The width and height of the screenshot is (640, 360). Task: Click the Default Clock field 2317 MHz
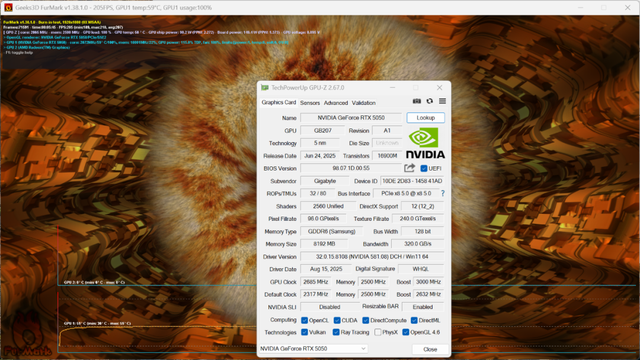pyautogui.click(x=316, y=294)
